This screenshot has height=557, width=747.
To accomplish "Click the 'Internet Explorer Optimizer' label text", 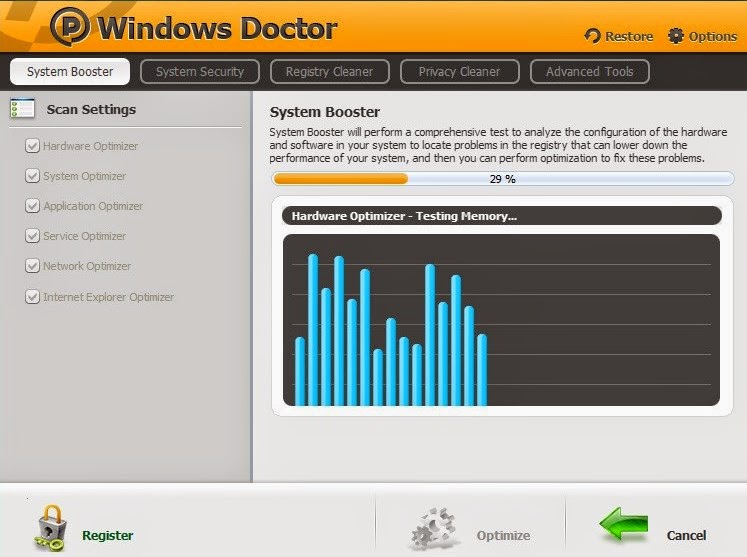I will tap(109, 297).
